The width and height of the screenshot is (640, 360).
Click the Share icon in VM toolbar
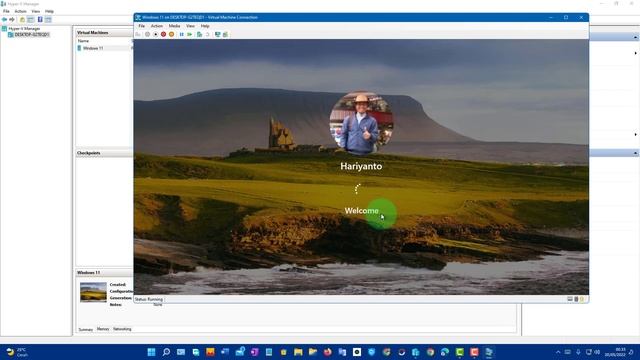click(x=225, y=35)
